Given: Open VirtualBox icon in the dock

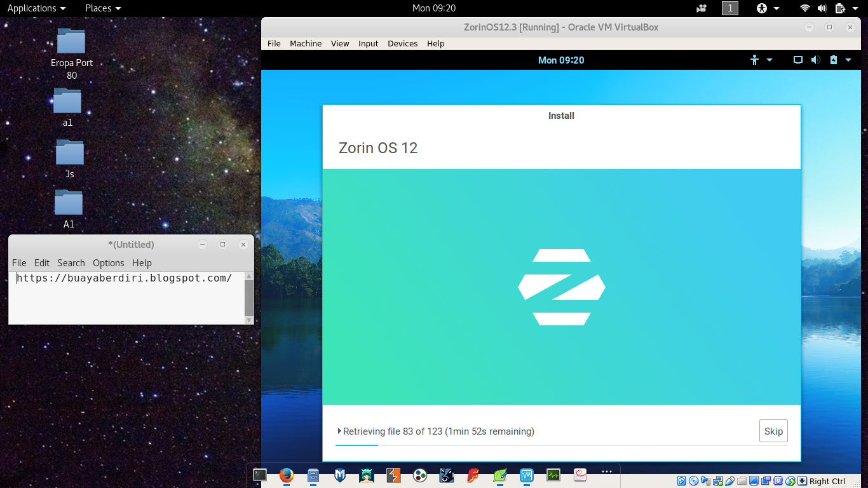Looking at the screenshot, I should point(527,475).
